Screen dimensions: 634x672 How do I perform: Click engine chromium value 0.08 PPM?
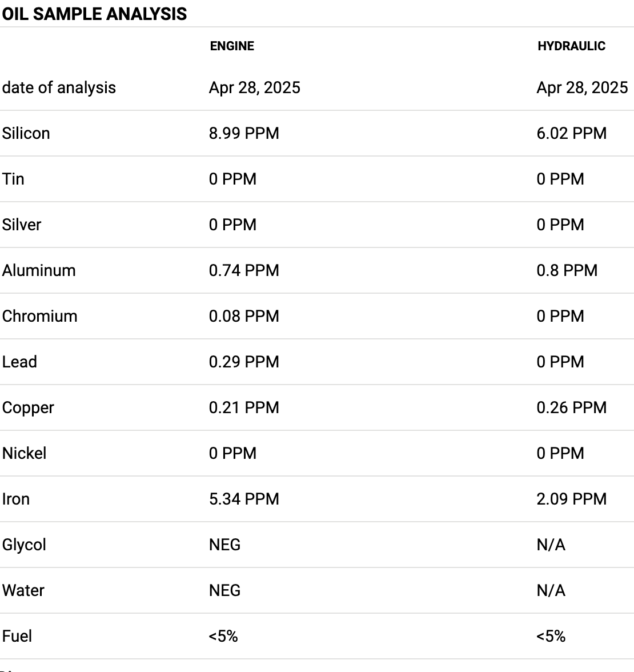pos(244,317)
